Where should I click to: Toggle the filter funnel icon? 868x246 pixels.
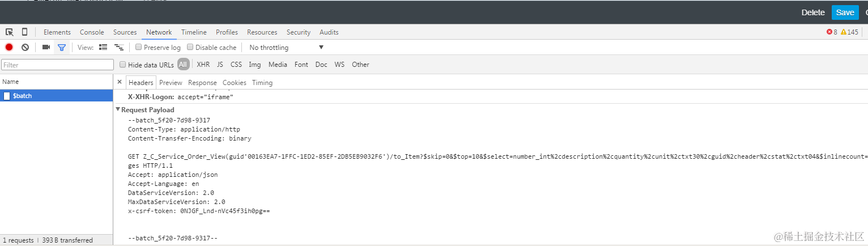coord(62,47)
